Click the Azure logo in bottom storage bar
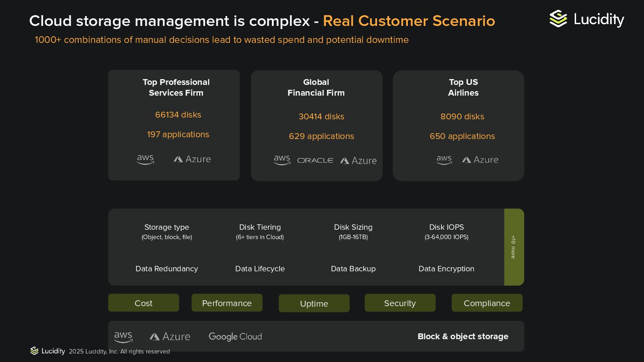Screen dimensions: 644x362 170,337
